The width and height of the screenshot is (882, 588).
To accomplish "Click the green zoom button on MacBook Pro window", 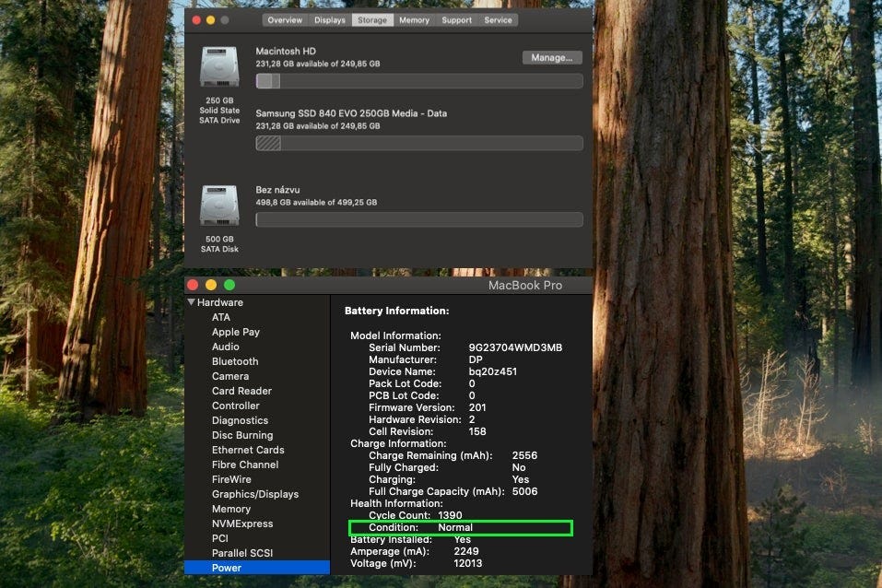I will click(229, 285).
